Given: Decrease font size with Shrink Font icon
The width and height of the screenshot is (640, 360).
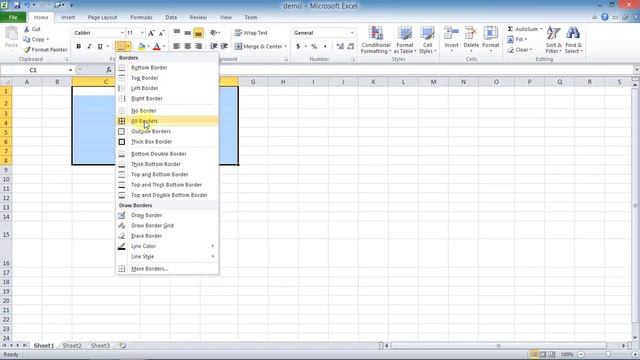Looking at the screenshot, I should [x=162, y=33].
